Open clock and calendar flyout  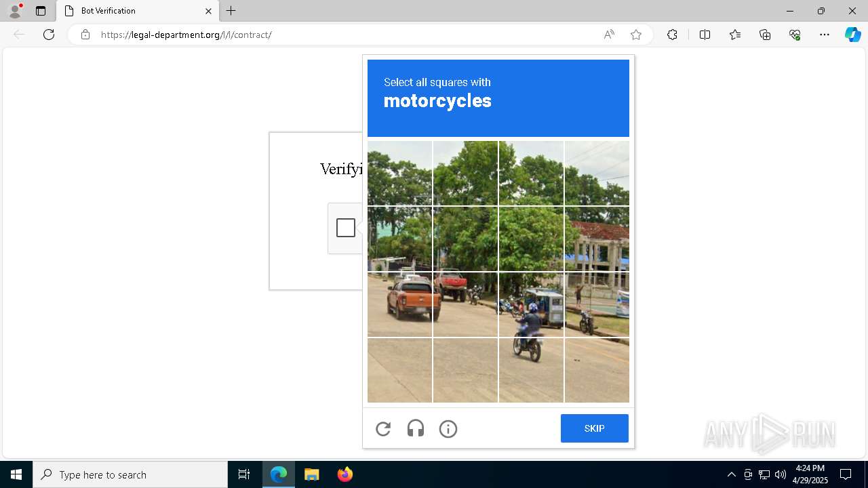[x=810, y=474]
